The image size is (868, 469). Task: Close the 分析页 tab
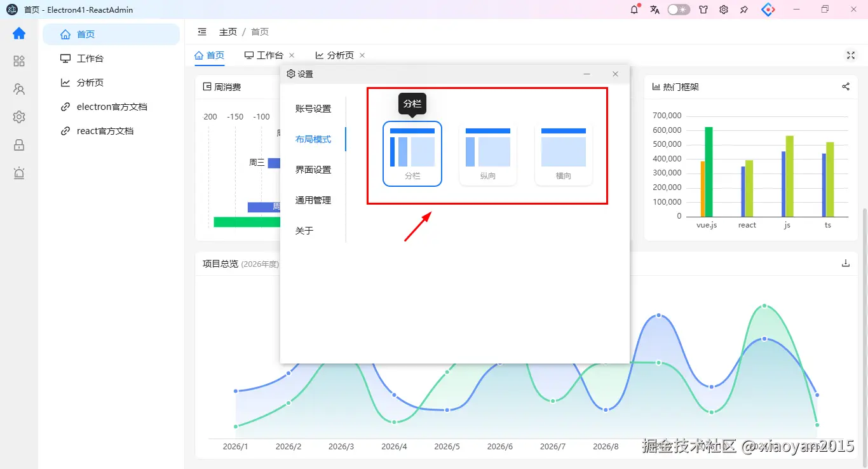[362, 55]
